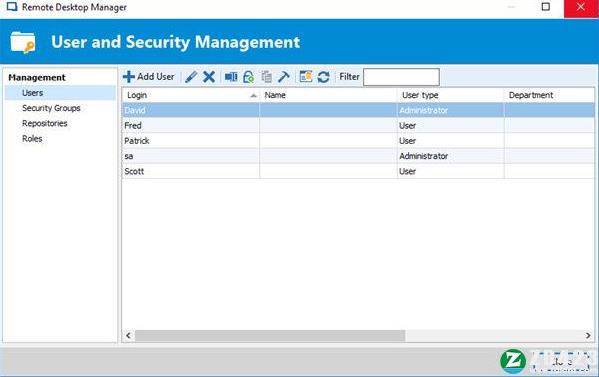This screenshot has height=377, width=599.
Task: Click the user card icon beside refresh
Action: click(x=306, y=77)
